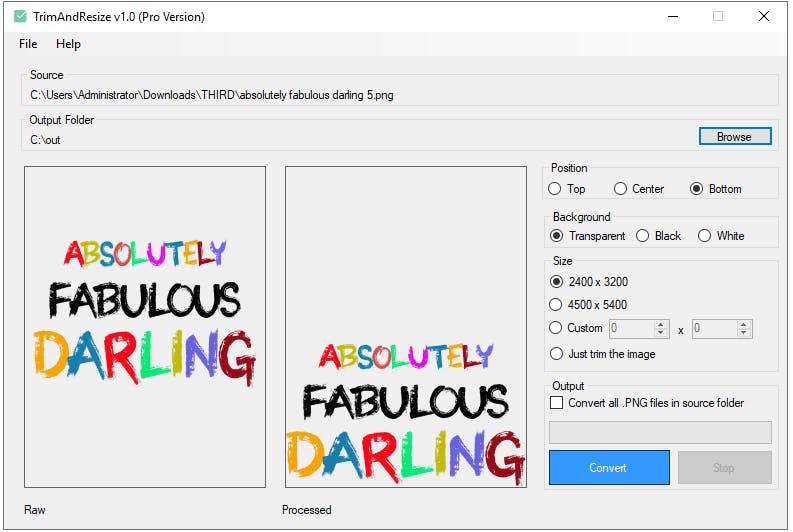Enable Convert all .PNG files in source folder
Screen dimensions: 793x532
click(647, 403)
